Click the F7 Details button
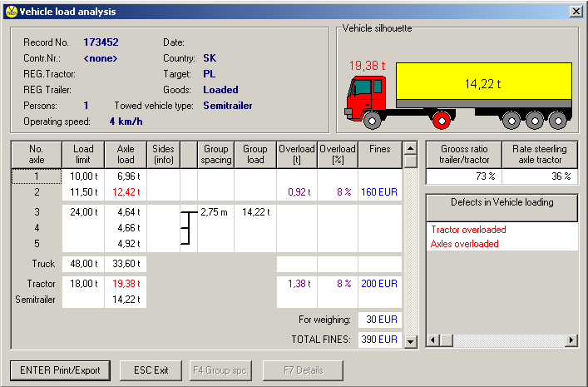Screen dimensions: 588x387 pyautogui.click(x=303, y=370)
